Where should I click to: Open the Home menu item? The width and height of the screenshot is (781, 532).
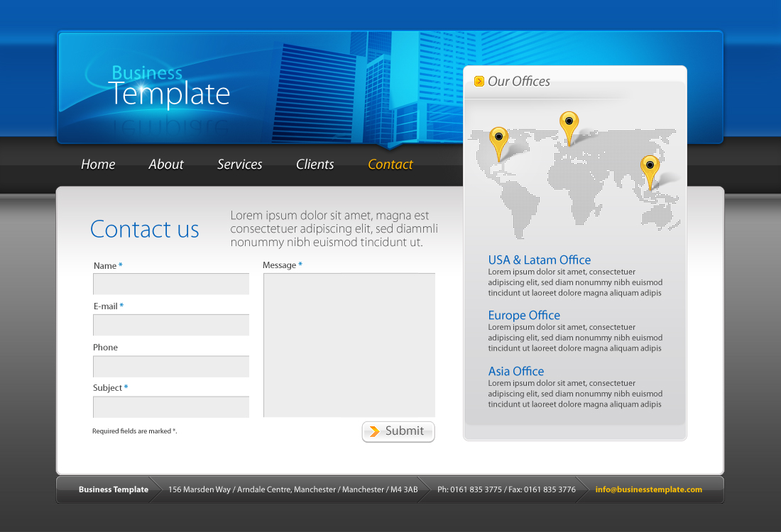click(x=98, y=165)
